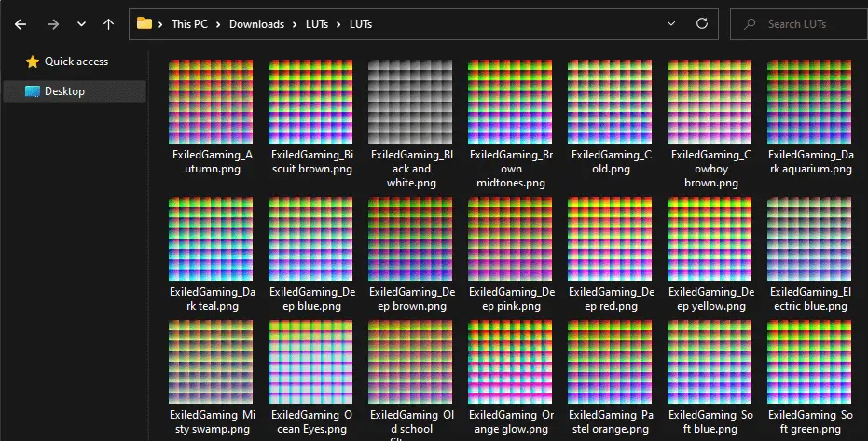Select ExiledGaming_Cowboy brown.png thumbnail

[710, 102]
